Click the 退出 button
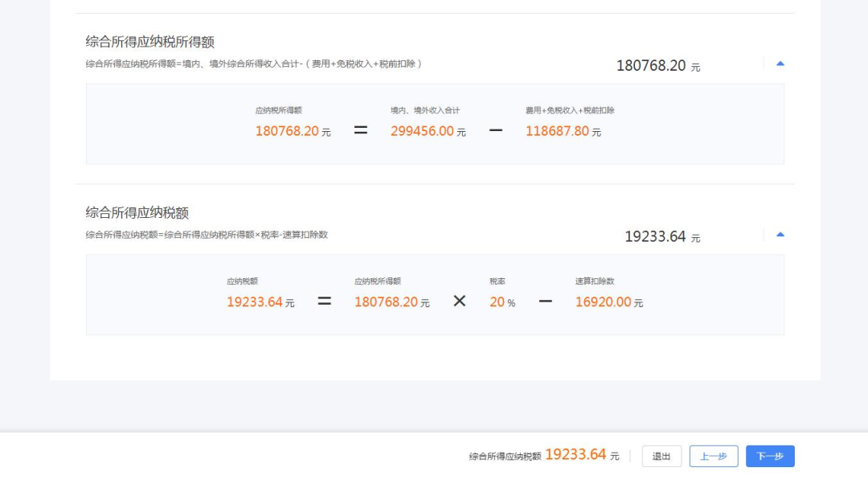The height and width of the screenshot is (480, 868). click(x=661, y=456)
